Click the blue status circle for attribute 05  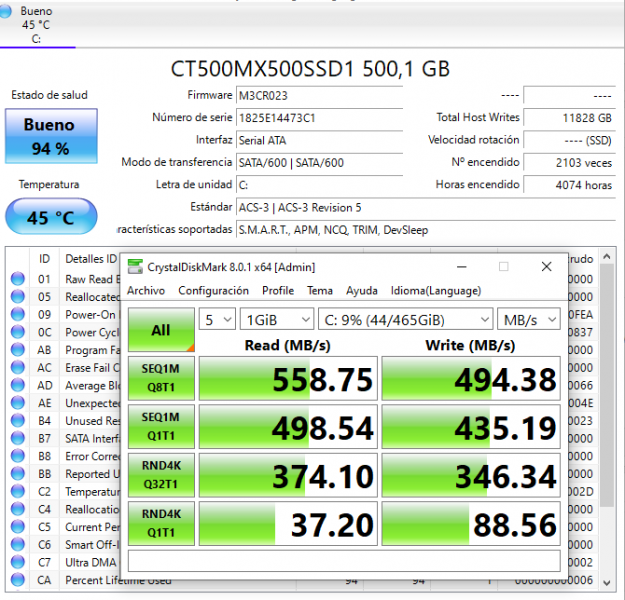coord(17,297)
